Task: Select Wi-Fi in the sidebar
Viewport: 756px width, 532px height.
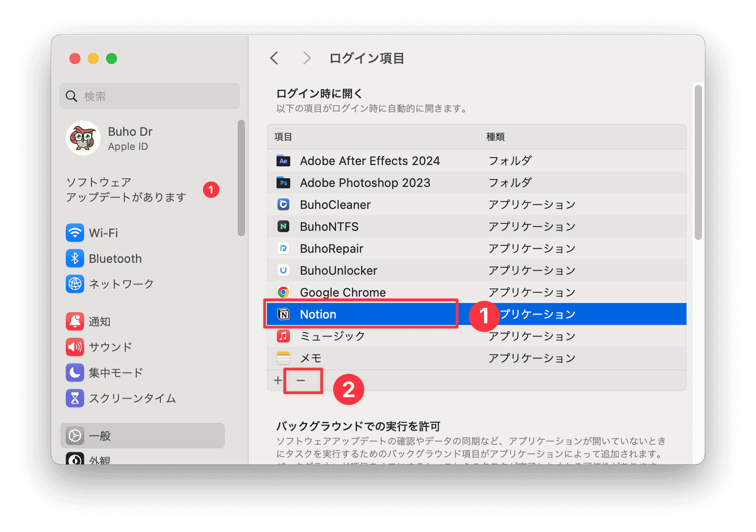Action: [143, 233]
